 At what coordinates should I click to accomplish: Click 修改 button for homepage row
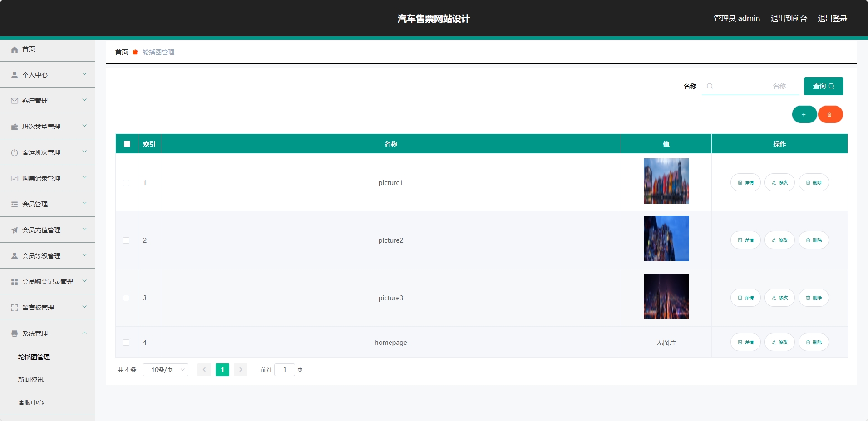(779, 342)
